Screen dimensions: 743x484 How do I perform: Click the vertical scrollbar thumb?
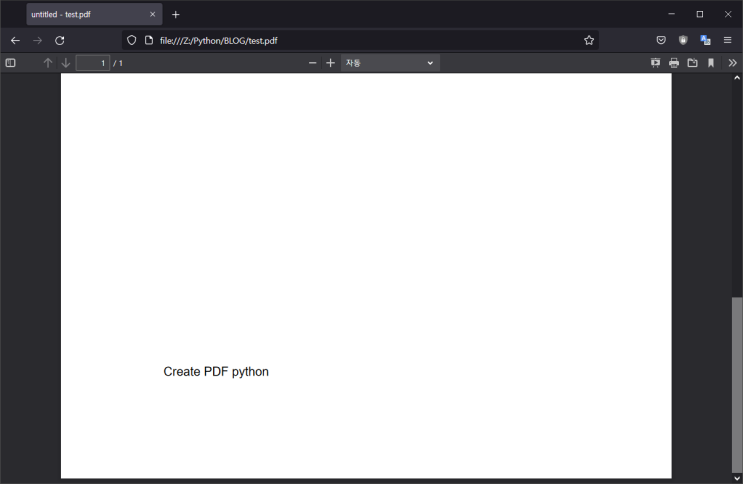(737, 384)
